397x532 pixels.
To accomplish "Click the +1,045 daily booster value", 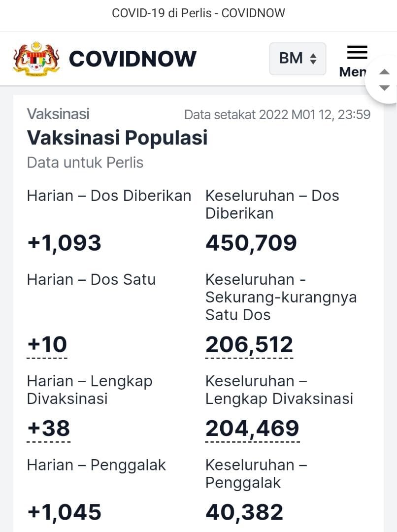I will pos(64,512).
